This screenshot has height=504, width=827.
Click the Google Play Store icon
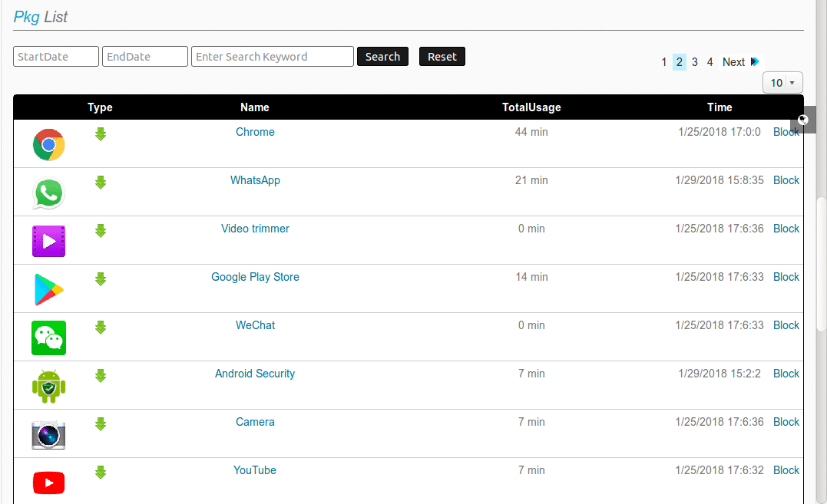48,290
